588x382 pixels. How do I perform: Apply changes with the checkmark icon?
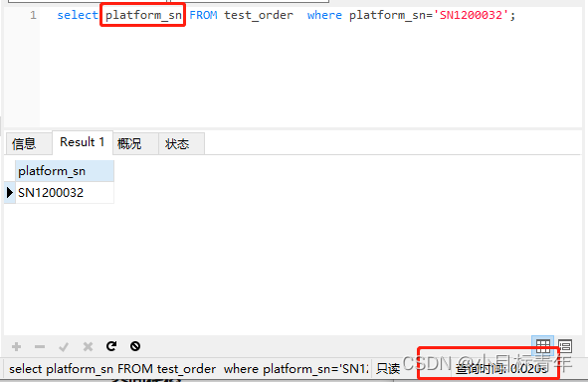(64, 346)
